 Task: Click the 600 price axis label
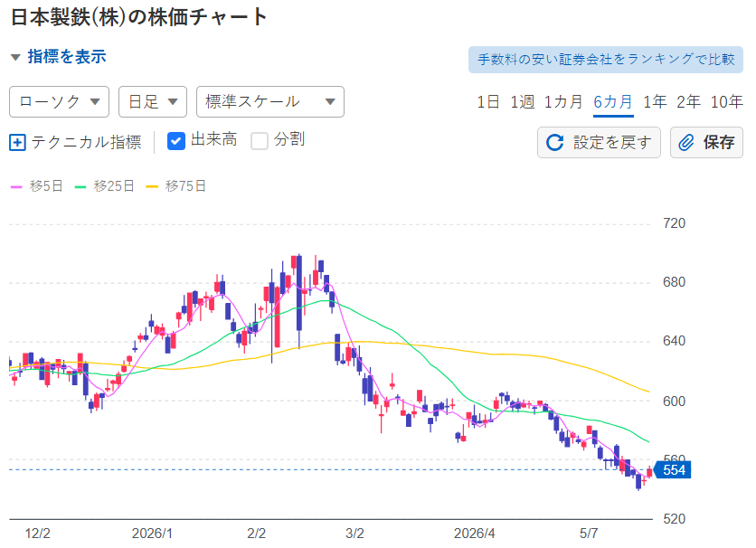tap(674, 402)
